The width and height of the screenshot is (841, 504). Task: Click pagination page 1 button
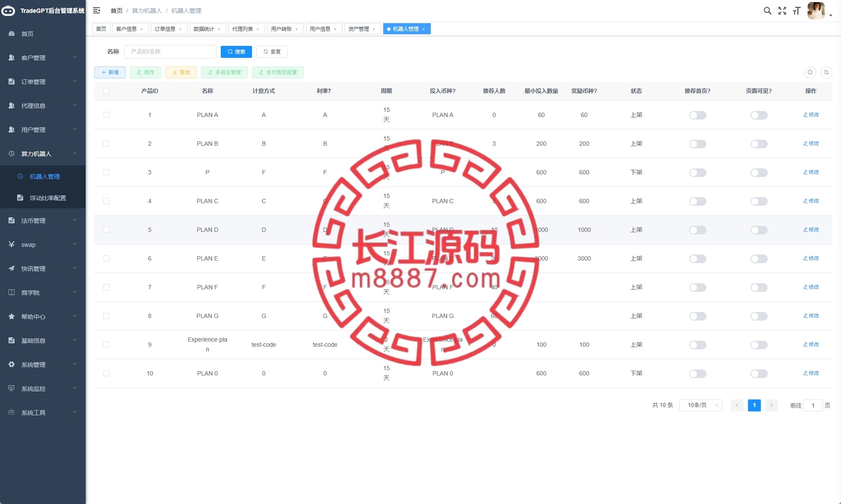pos(754,405)
